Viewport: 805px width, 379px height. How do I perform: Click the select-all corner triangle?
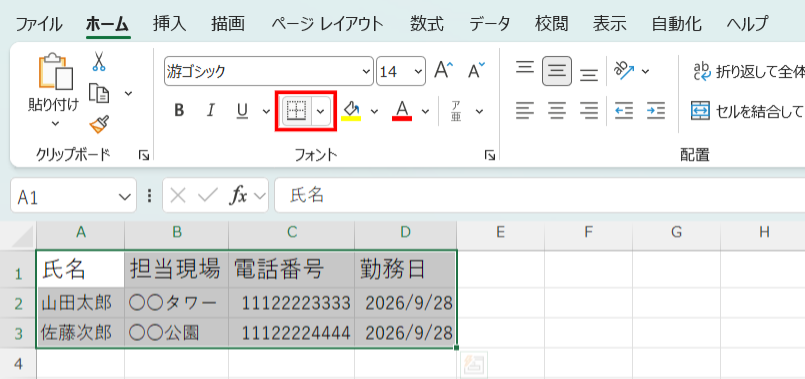pyautogui.click(x=23, y=237)
